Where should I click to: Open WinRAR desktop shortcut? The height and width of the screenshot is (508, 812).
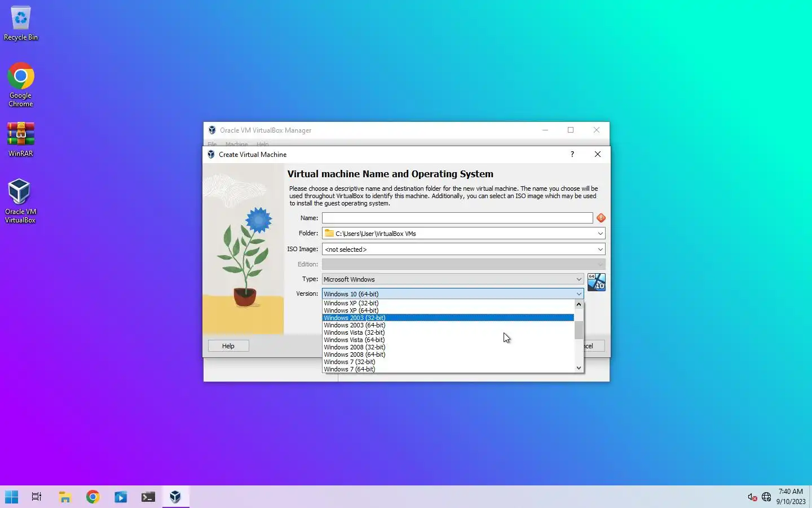coord(21,139)
